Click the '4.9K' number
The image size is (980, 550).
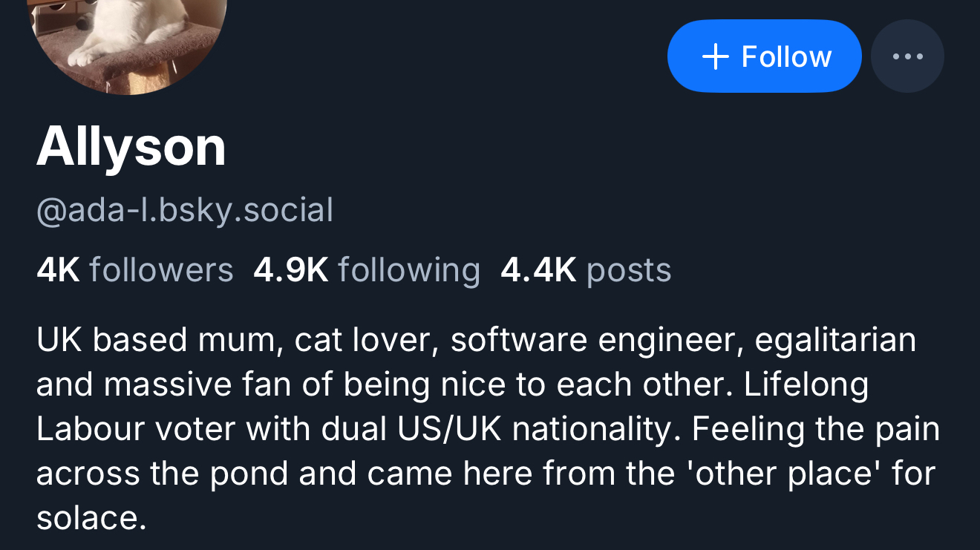290,270
